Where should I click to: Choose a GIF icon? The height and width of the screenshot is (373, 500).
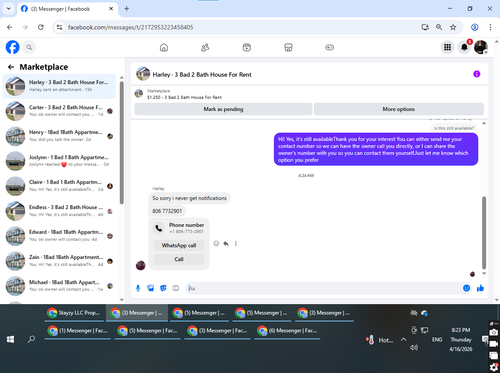point(176,288)
